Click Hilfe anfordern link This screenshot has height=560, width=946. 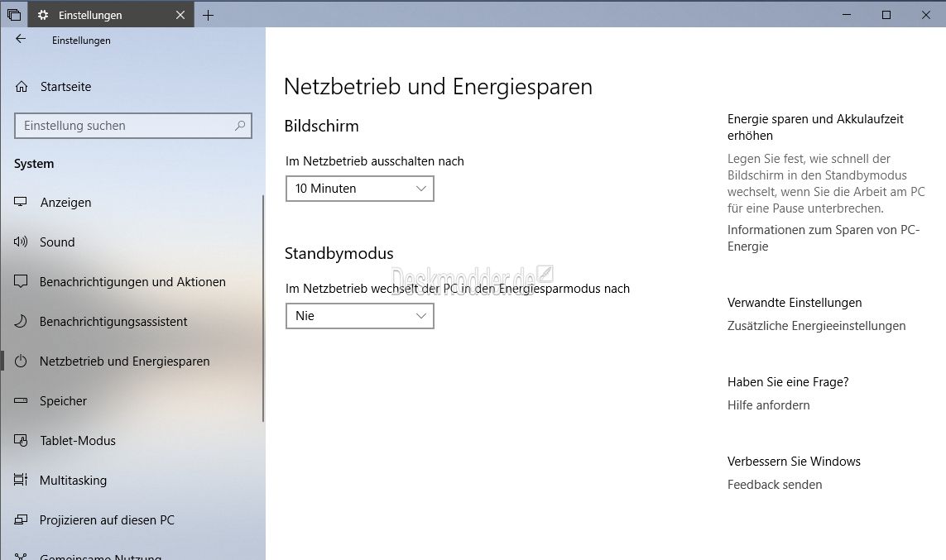[x=769, y=405]
